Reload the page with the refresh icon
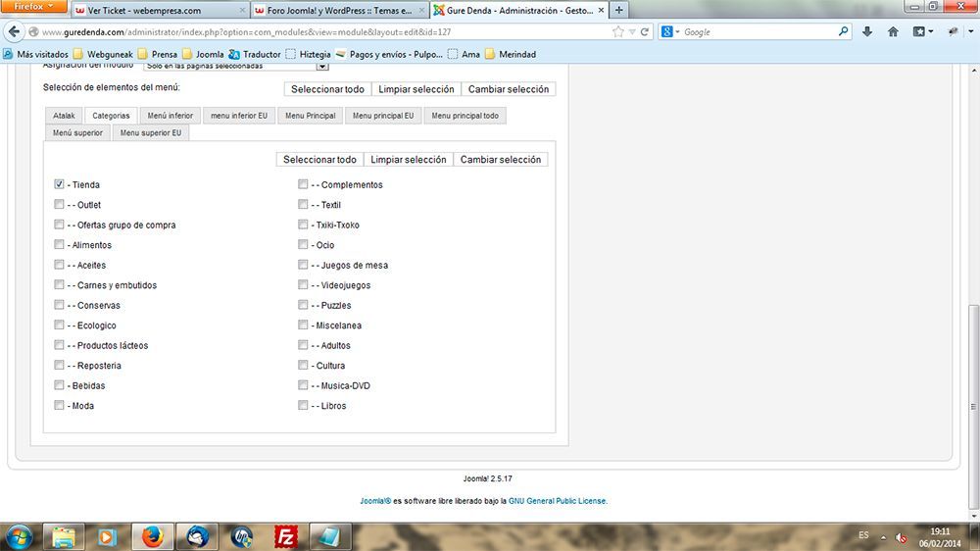Screen dimensions: 980x551 point(645,31)
